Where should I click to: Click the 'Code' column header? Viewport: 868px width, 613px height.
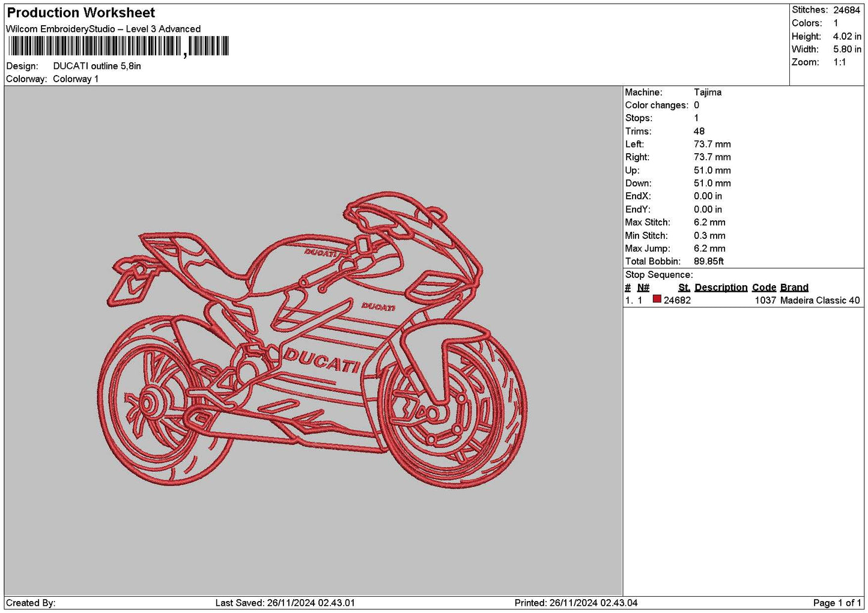(764, 288)
